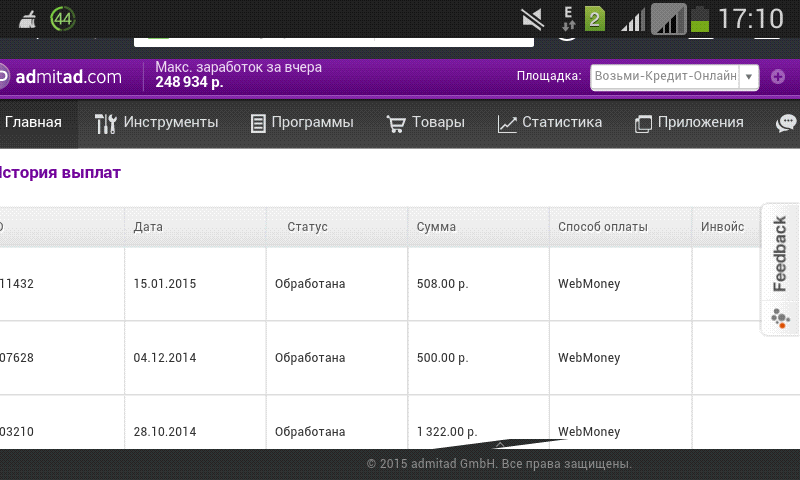Click the tools wrench icon

[x=106, y=123]
